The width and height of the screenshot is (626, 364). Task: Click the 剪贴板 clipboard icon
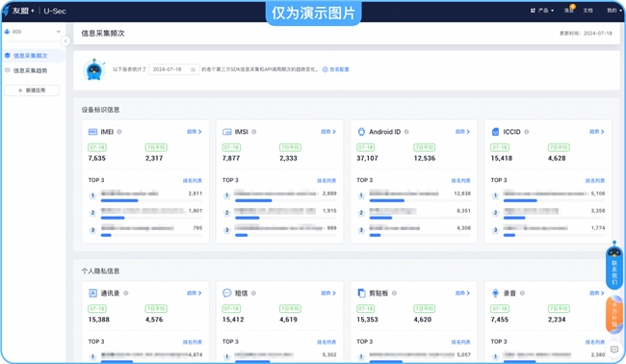tap(361, 293)
